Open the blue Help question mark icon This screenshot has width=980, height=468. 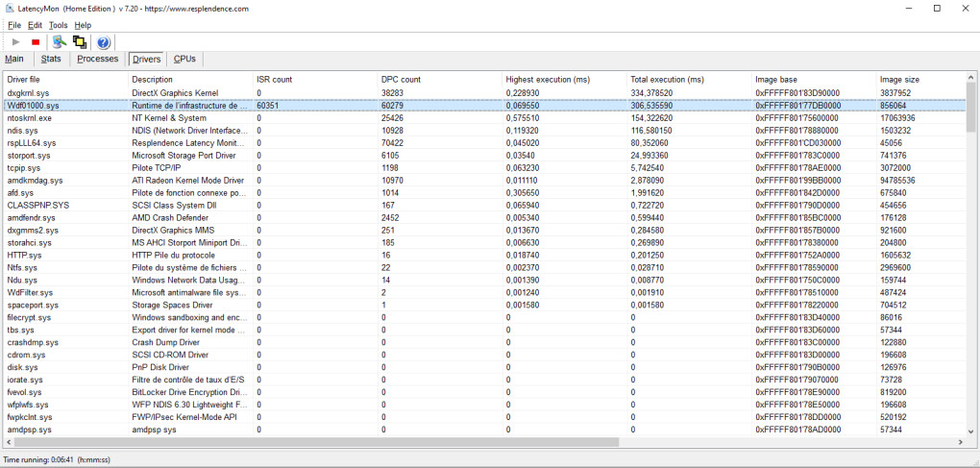[104, 42]
